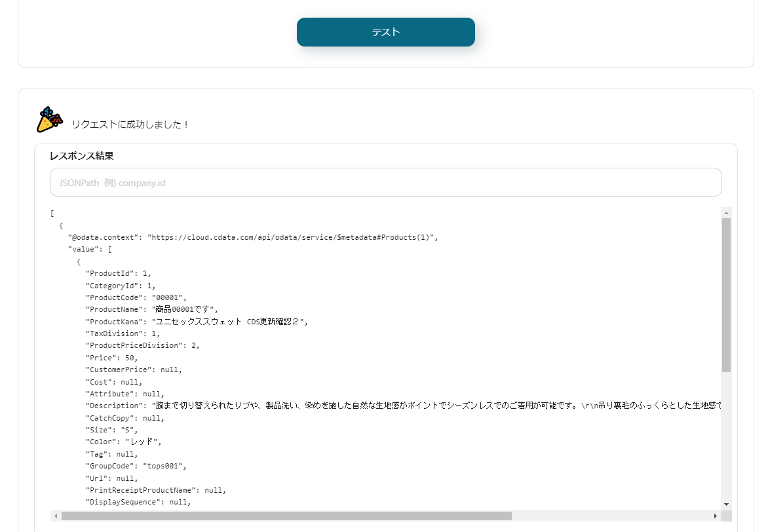Click the vertical scrollbar thumb
The image size is (768, 532).
coord(726,295)
